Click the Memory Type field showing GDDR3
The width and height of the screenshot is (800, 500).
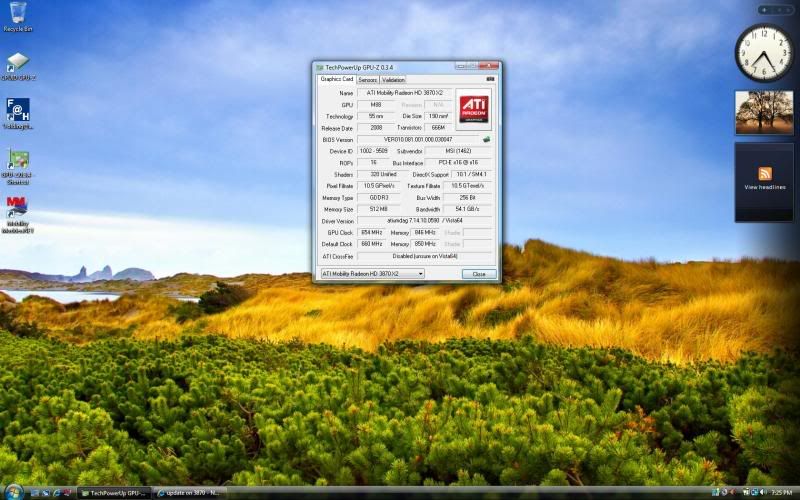[x=379, y=198]
